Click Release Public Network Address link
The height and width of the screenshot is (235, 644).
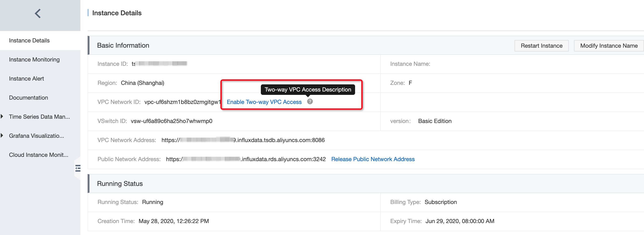tap(373, 159)
